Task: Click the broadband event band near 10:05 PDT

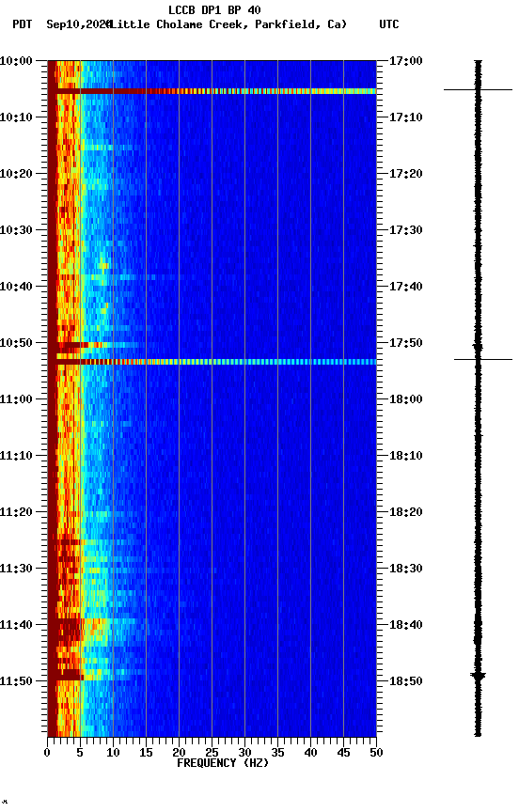Action: (212, 91)
